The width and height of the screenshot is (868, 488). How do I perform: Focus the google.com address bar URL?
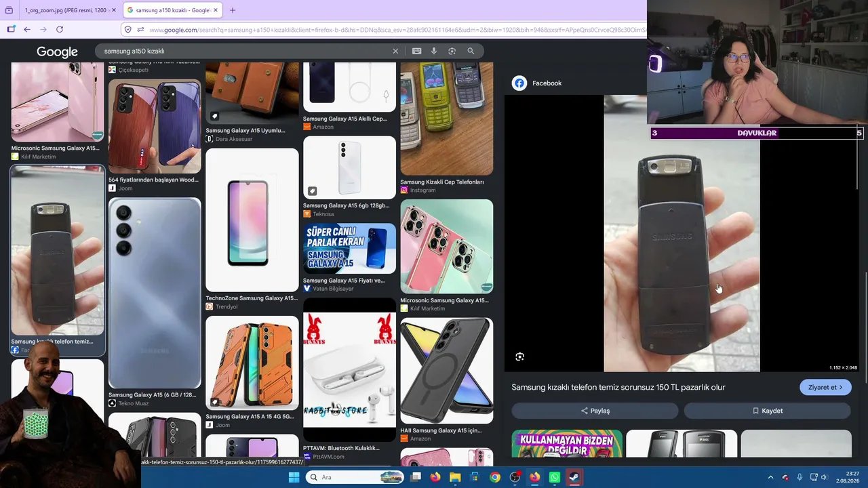click(397, 30)
